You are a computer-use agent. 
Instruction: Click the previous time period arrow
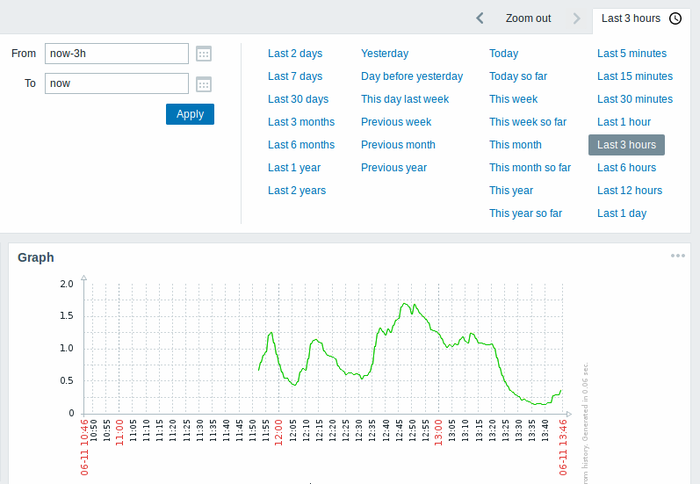point(480,18)
